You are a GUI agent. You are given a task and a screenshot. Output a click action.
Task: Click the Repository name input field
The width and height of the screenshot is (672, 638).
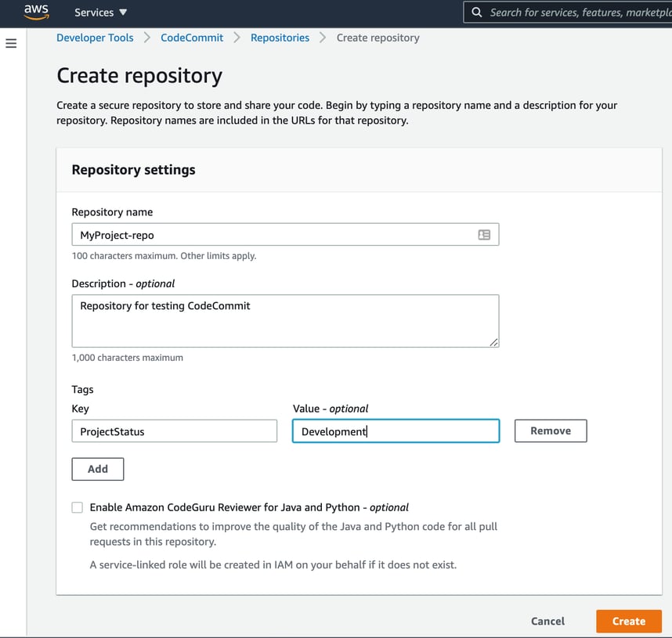point(274,235)
